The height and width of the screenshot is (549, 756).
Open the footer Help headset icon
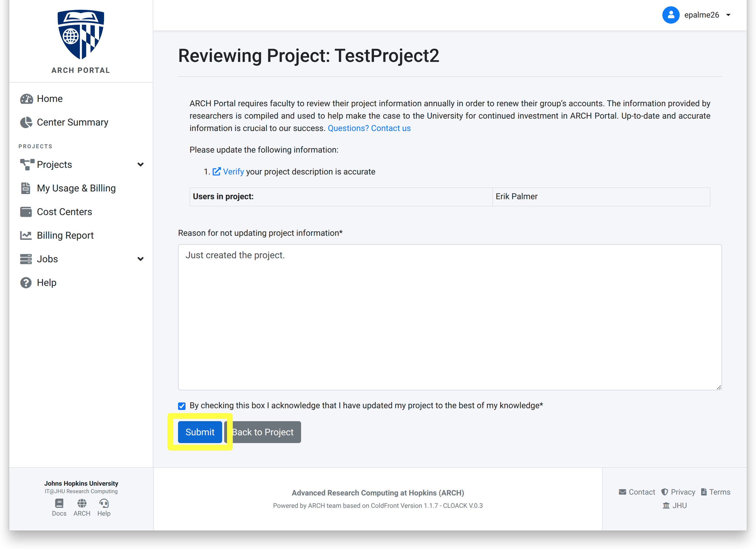[x=104, y=503]
